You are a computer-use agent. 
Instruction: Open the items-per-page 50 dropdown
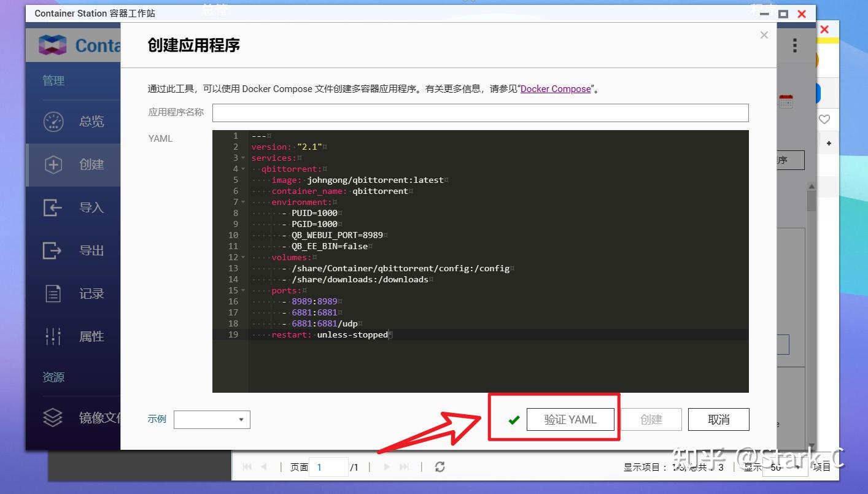(x=785, y=467)
